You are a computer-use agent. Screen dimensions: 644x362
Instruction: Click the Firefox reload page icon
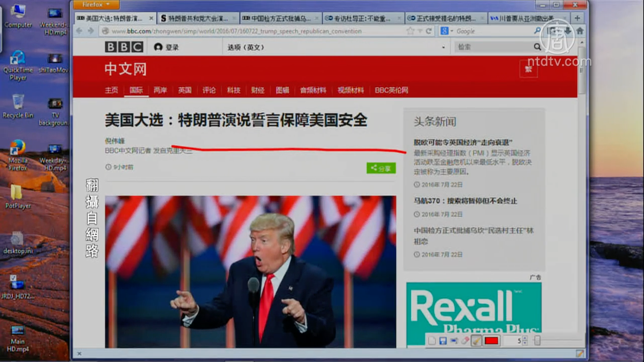coord(429,31)
